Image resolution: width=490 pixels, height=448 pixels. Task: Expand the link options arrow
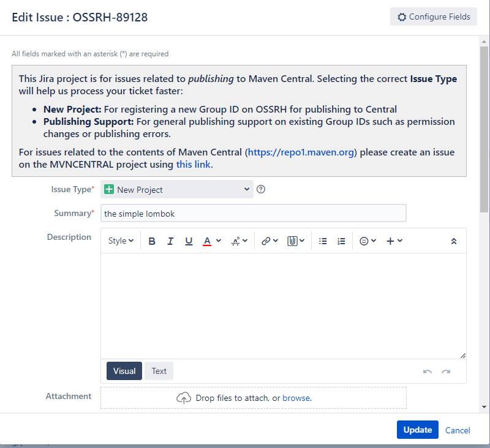(x=275, y=241)
